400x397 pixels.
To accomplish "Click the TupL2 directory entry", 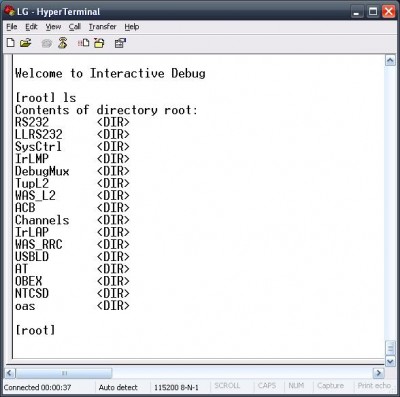I will click(x=32, y=183).
